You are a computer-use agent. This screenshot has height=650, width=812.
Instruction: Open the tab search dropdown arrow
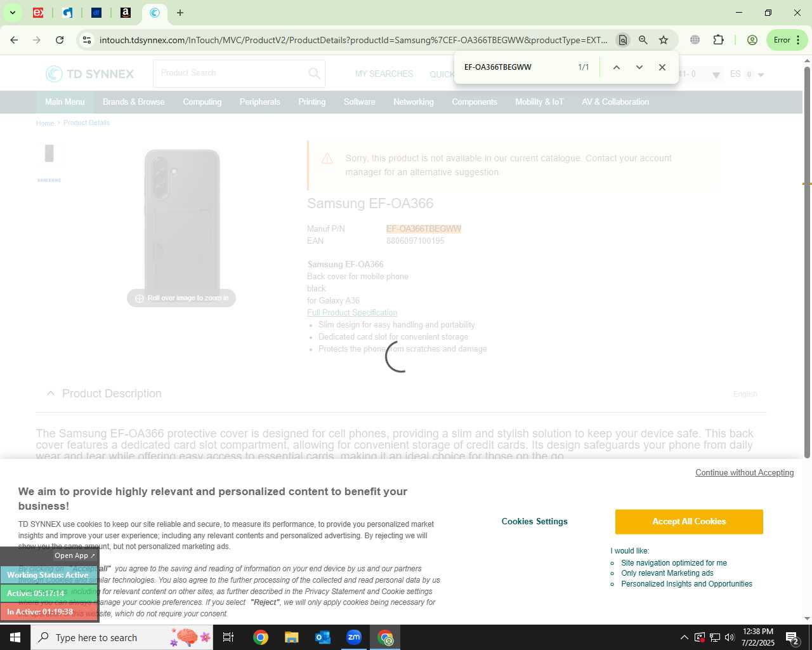12,13
